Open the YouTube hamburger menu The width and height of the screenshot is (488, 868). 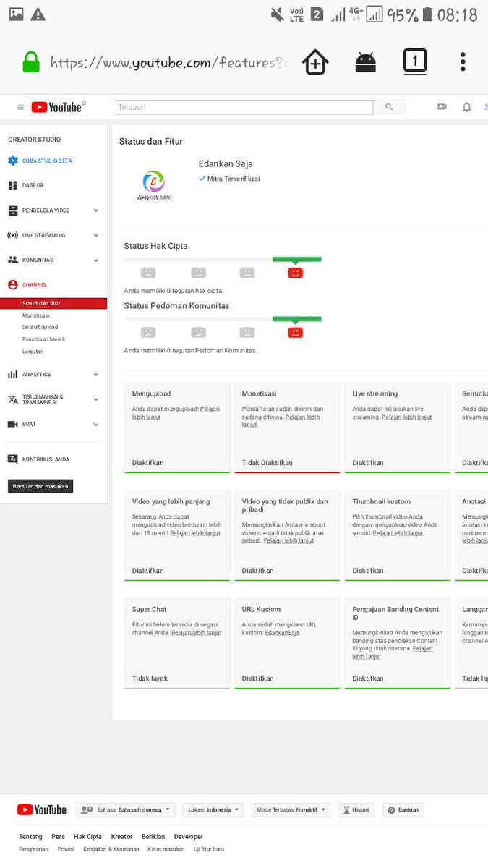20,107
